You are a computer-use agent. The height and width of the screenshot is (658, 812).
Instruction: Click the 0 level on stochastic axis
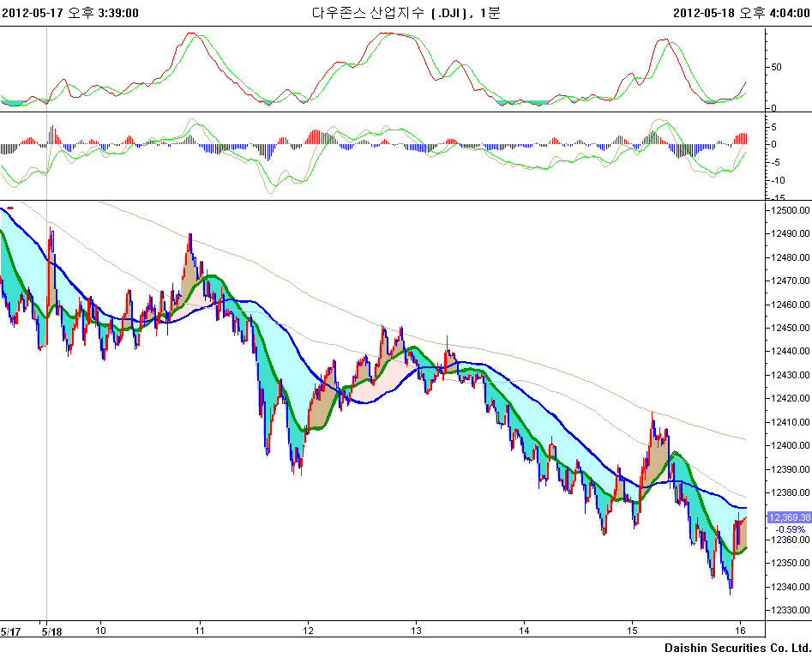[773, 108]
